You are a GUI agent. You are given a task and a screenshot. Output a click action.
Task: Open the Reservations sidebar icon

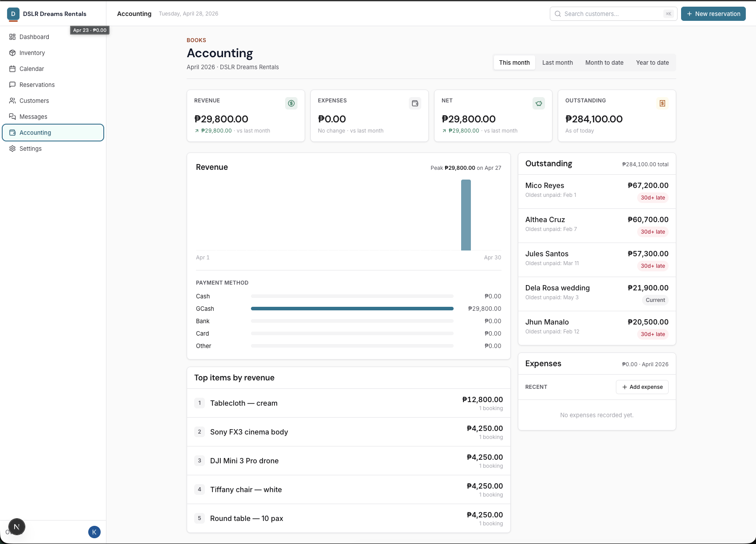point(12,85)
